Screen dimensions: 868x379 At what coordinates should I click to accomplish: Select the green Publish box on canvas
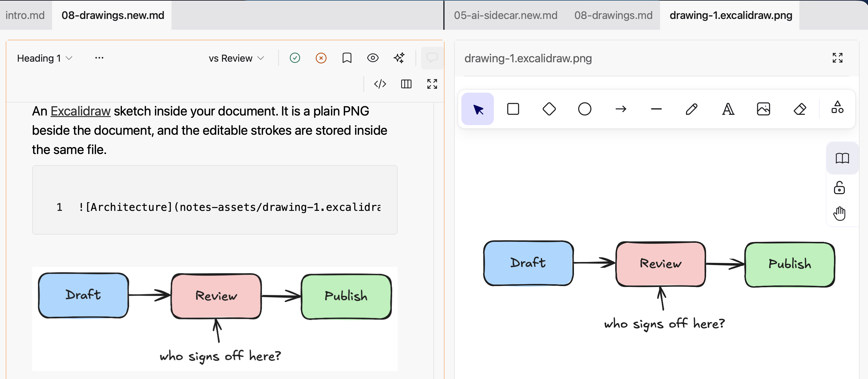point(790,264)
